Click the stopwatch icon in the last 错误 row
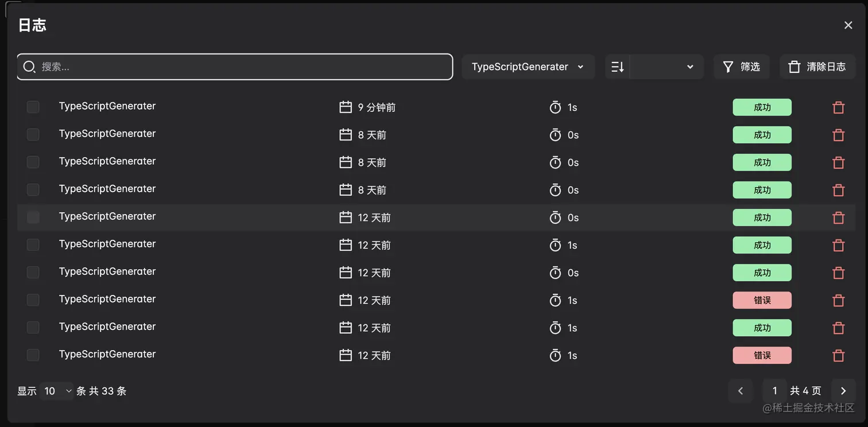Viewport: 868px width, 427px height. click(555, 355)
